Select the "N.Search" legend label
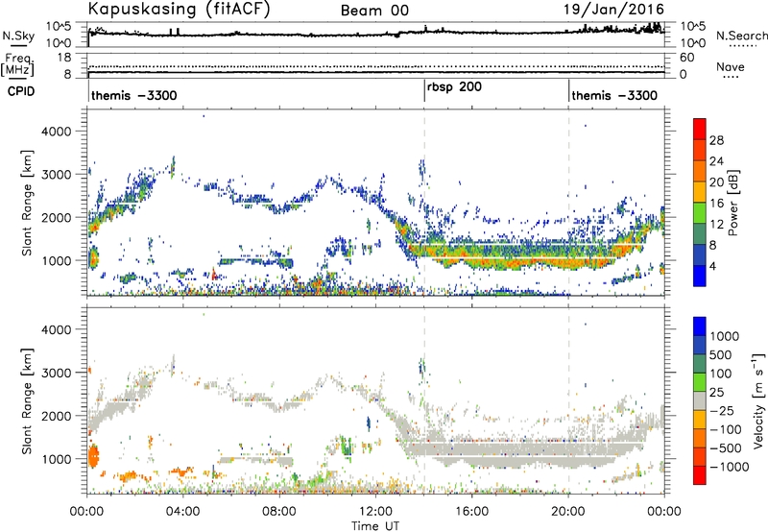The height and width of the screenshot is (532, 768). 741,36
